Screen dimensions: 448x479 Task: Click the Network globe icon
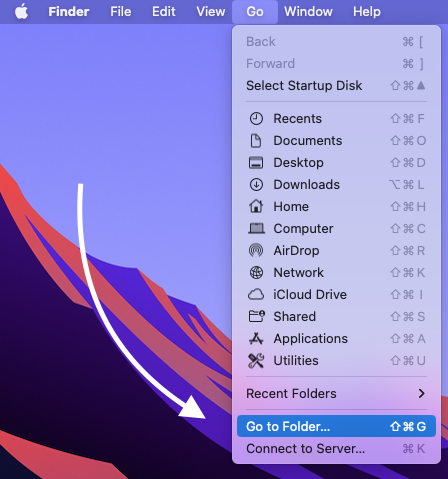(256, 272)
